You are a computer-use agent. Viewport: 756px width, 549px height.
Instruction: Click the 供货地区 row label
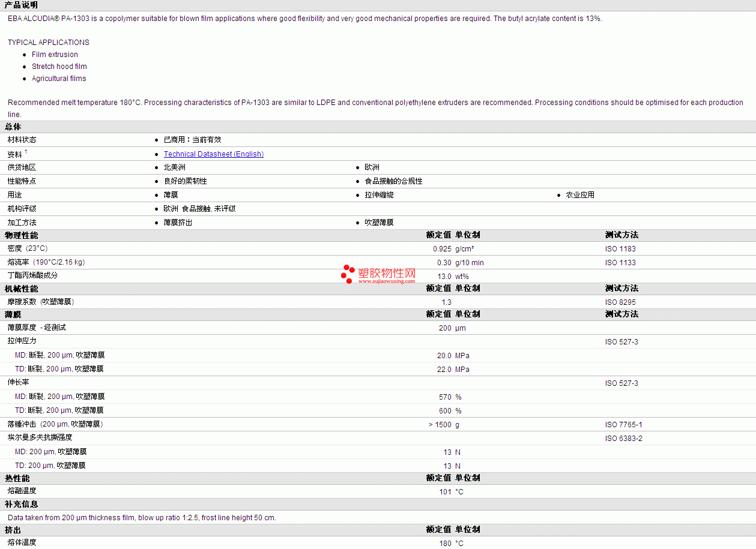[x=22, y=167]
